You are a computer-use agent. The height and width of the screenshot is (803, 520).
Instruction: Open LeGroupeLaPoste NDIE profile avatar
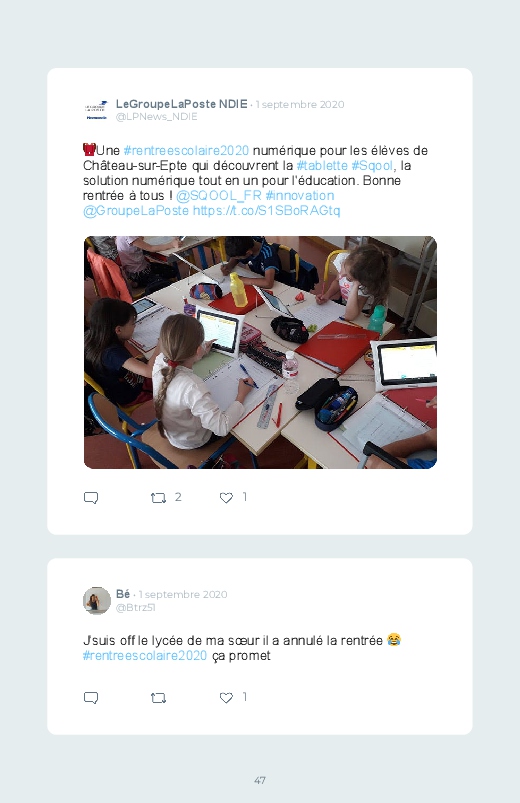tap(96, 110)
